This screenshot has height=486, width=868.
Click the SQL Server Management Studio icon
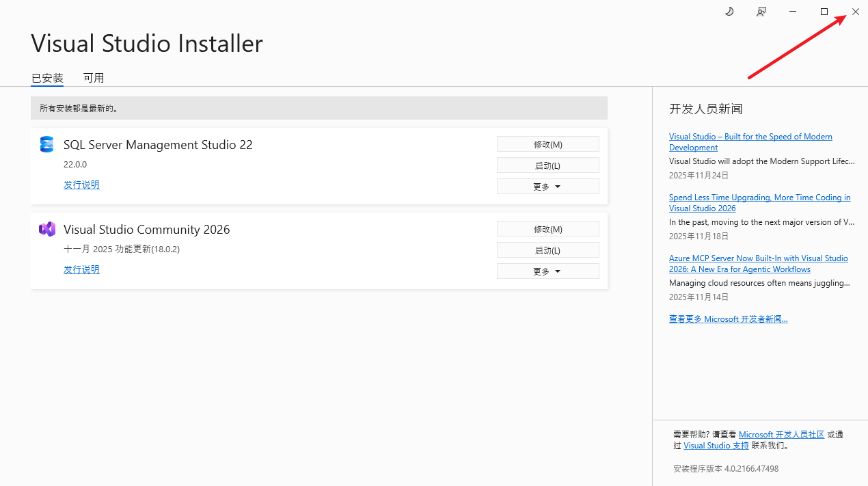(46, 144)
